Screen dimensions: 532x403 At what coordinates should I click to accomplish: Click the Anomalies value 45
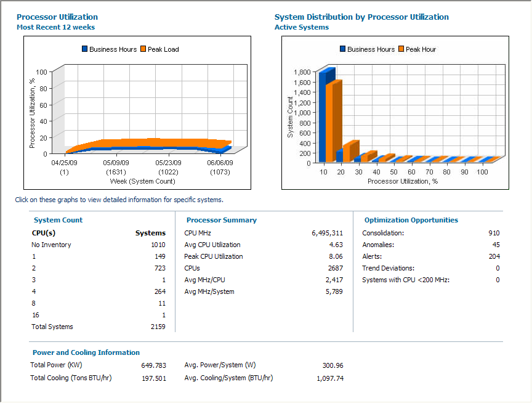496,245
